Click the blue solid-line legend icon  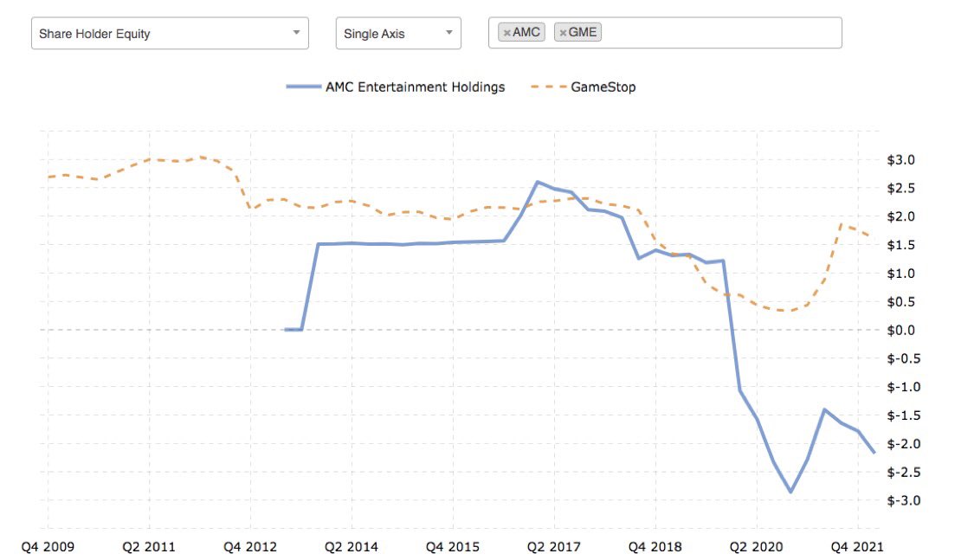(302, 87)
